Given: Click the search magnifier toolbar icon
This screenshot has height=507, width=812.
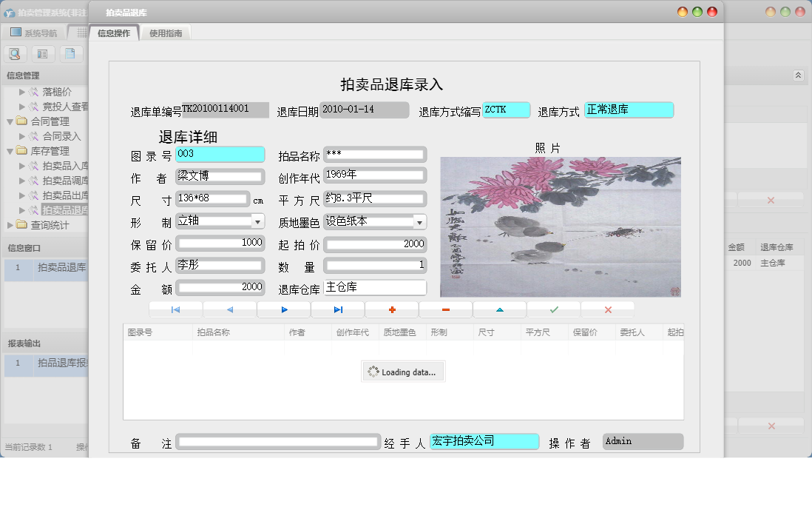Looking at the screenshot, I should pos(16,53).
